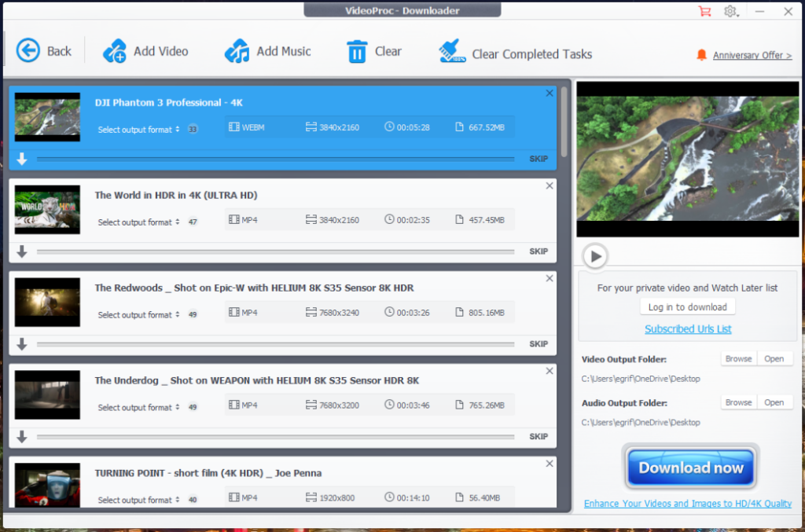This screenshot has width=805, height=532.
Task: Browse for Video Output Folder
Action: point(738,359)
